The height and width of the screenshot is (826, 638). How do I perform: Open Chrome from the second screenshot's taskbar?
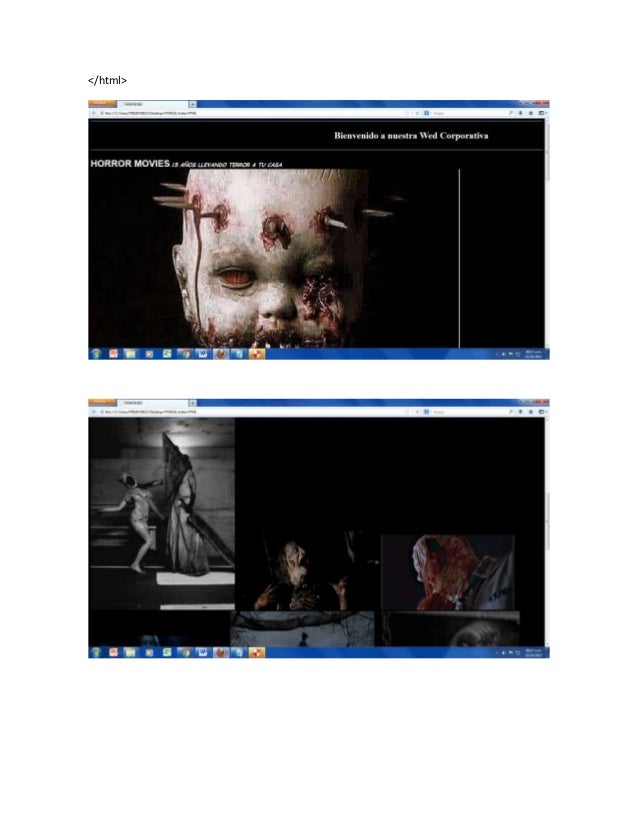pyautogui.click(x=184, y=653)
